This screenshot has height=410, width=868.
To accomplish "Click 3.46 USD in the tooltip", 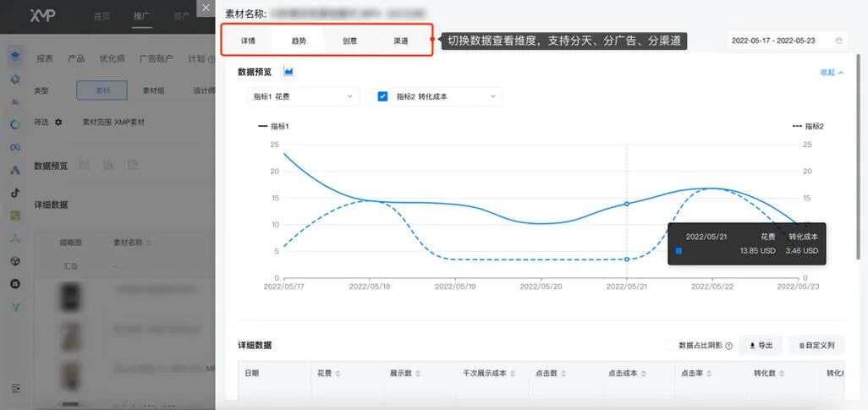I will click(801, 250).
